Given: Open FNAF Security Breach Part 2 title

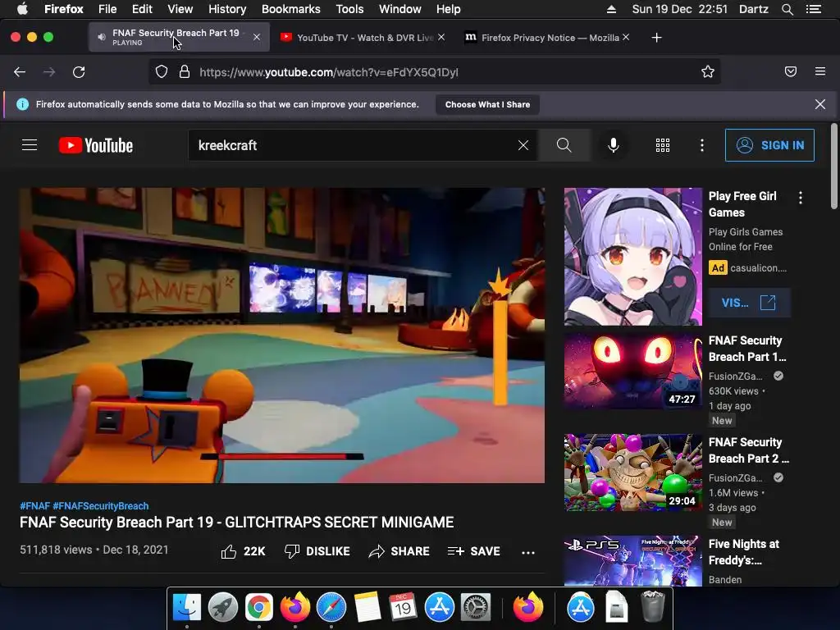Looking at the screenshot, I should 748,450.
